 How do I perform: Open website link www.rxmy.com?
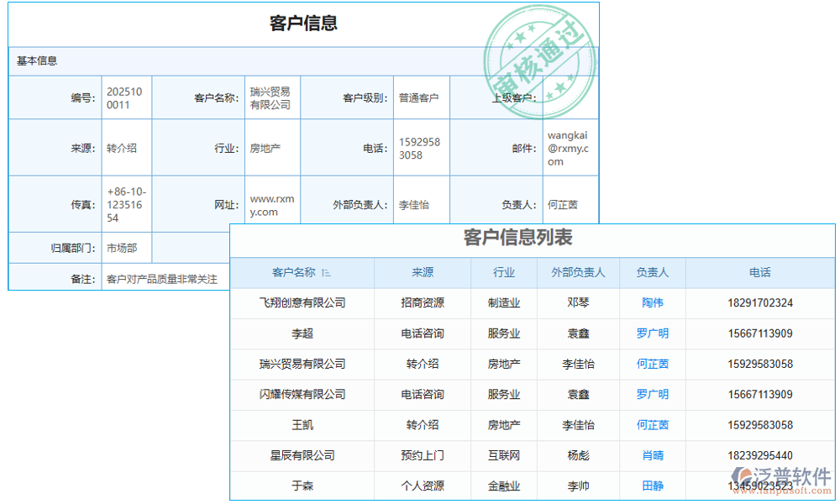point(270,200)
